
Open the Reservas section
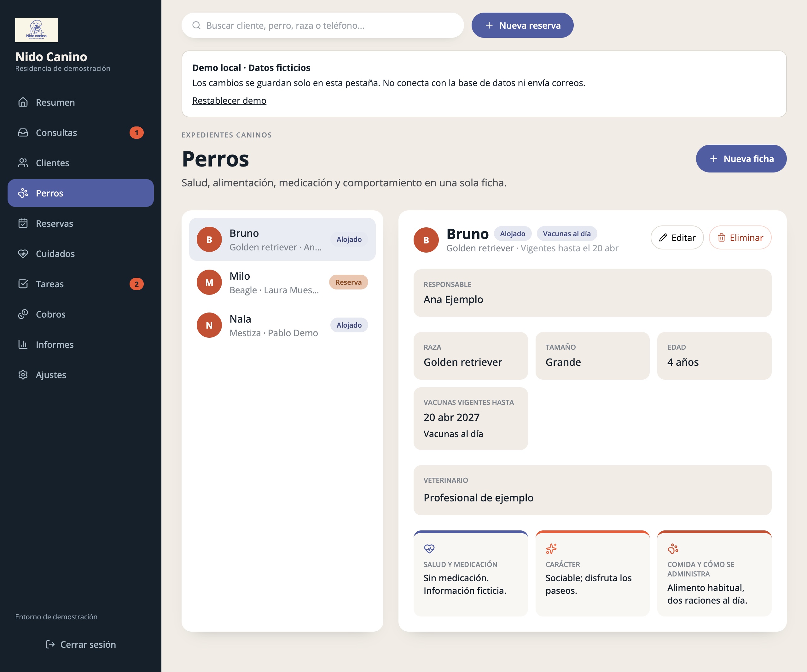click(81, 223)
